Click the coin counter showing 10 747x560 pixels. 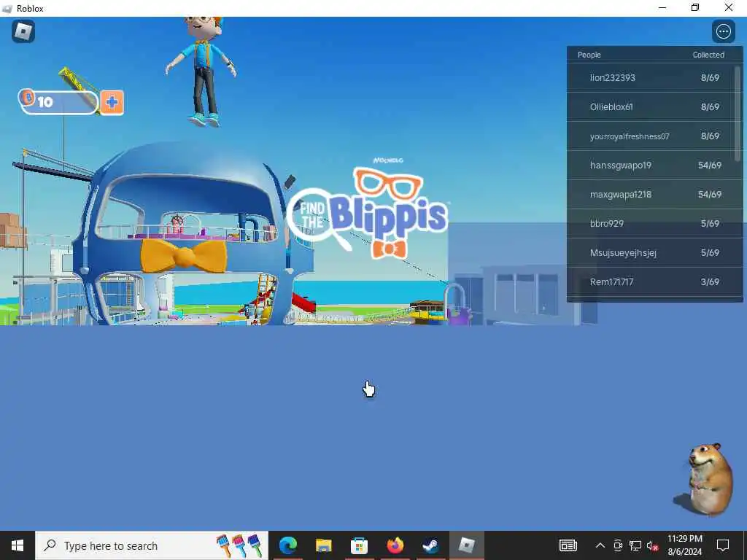tap(58, 102)
